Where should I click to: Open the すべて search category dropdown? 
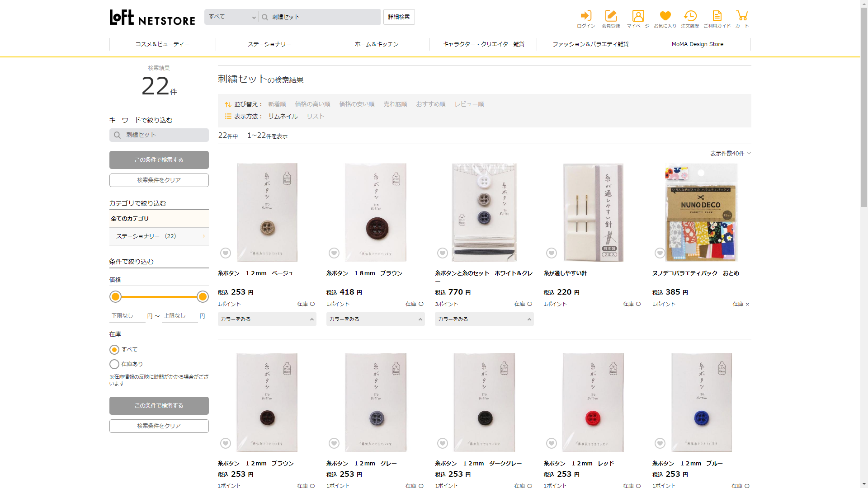click(x=232, y=17)
